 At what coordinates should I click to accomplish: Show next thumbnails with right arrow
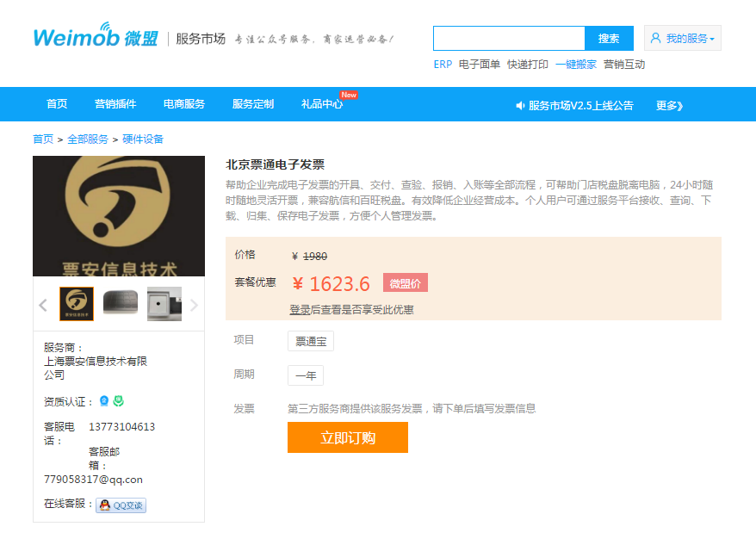point(194,305)
